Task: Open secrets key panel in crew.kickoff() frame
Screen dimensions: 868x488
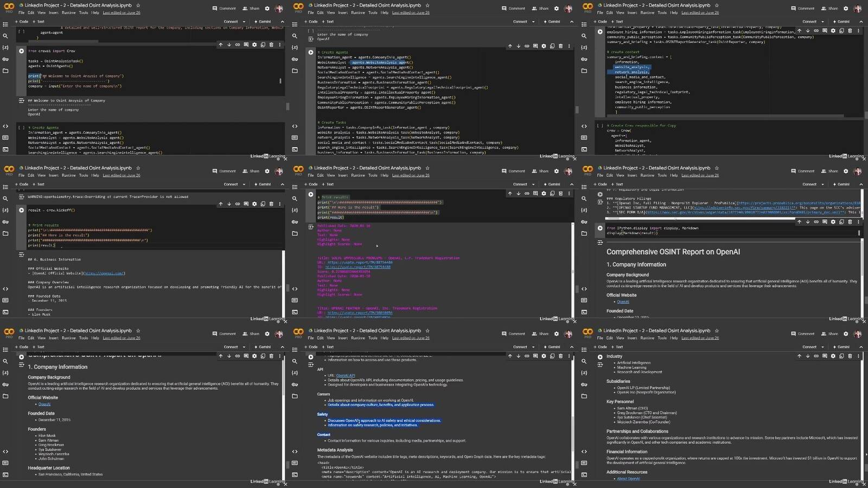Action: pos(5,221)
